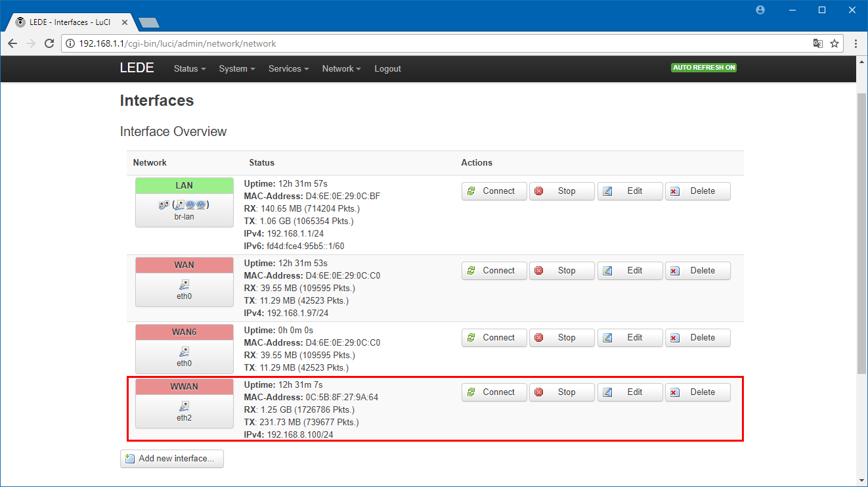Click the red WAN network label
The image size is (868, 487).
[184, 266]
